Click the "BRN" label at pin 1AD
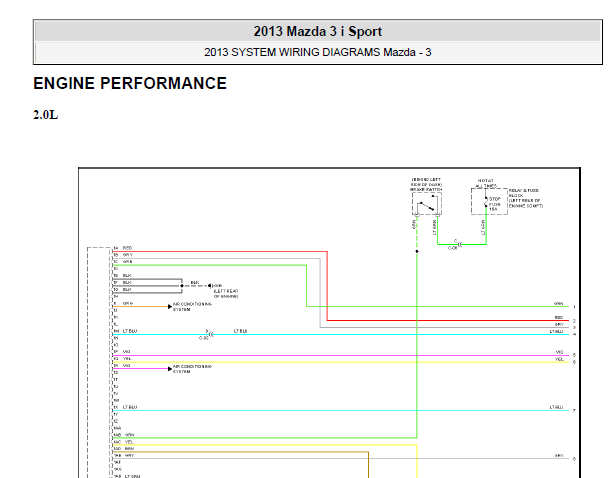This screenshot has height=478, width=610. point(130,449)
